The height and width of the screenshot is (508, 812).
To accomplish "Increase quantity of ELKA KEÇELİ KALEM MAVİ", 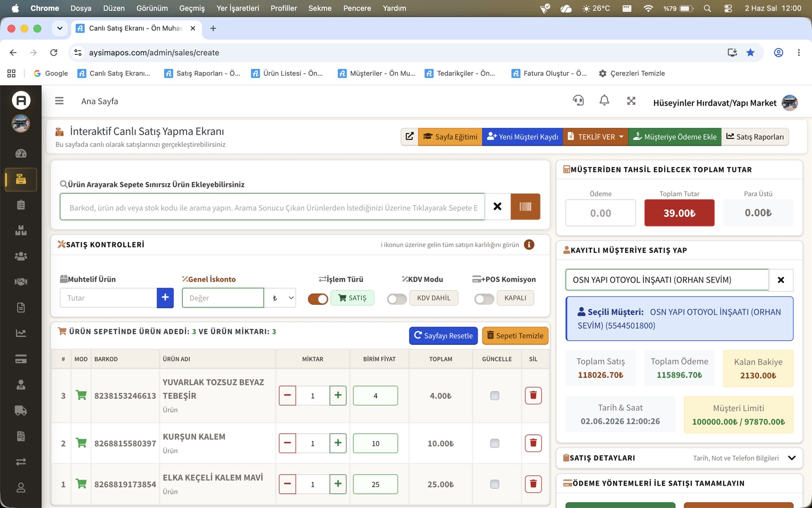I will pyautogui.click(x=338, y=484).
